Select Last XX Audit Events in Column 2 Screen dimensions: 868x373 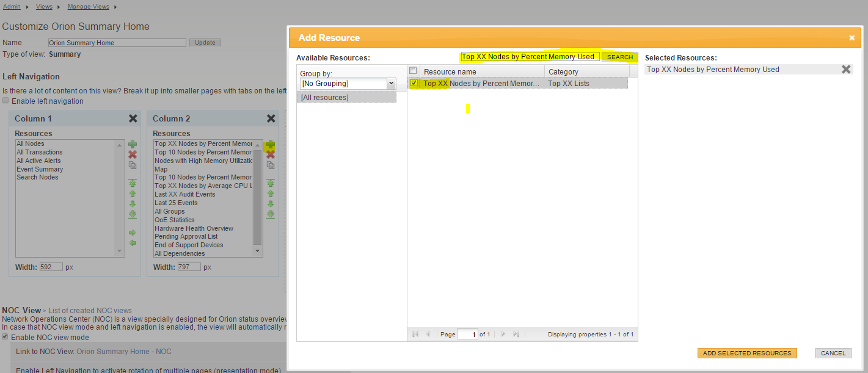coord(185,195)
